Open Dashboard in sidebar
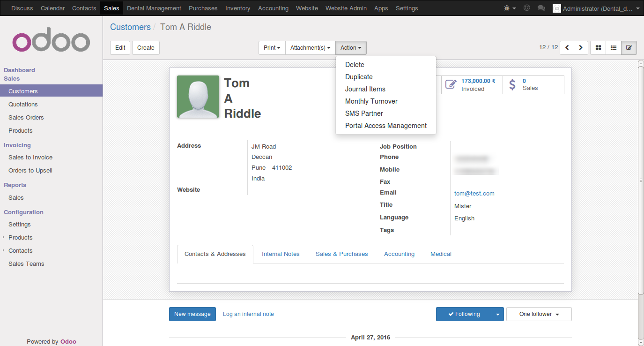This screenshot has width=644, height=346. 19,70
